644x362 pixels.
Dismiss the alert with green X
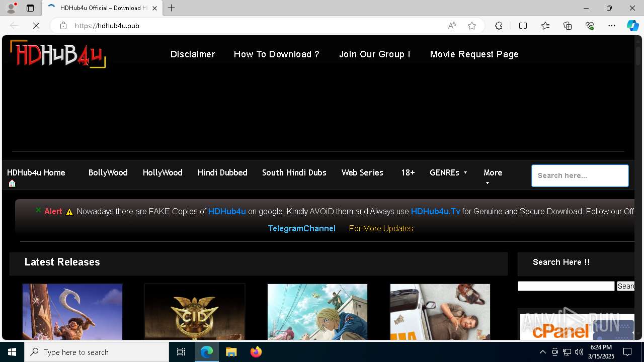pyautogui.click(x=38, y=210)
